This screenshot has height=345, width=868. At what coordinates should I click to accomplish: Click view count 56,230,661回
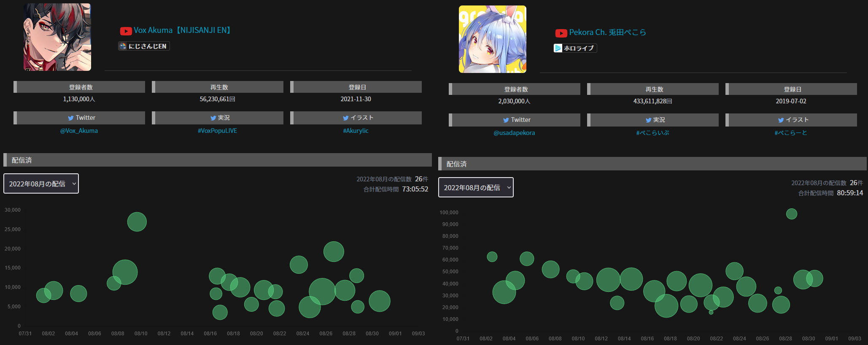pos(217,99)
